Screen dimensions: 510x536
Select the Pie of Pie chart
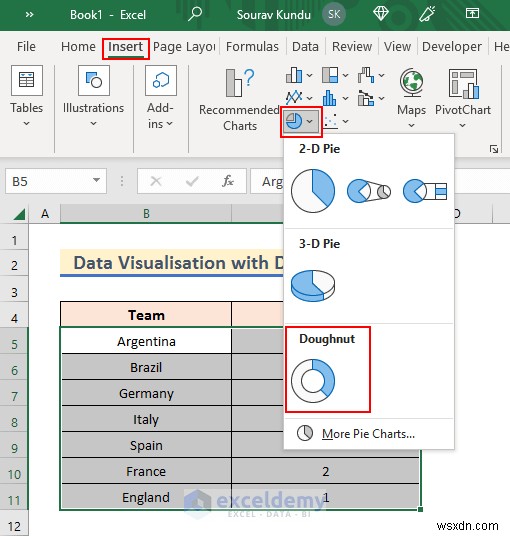pos(369,191)
